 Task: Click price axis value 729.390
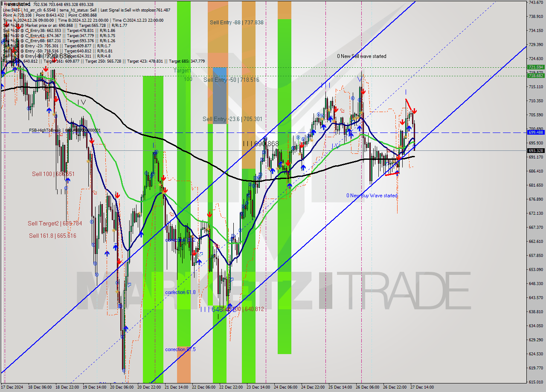click(536, 45)
